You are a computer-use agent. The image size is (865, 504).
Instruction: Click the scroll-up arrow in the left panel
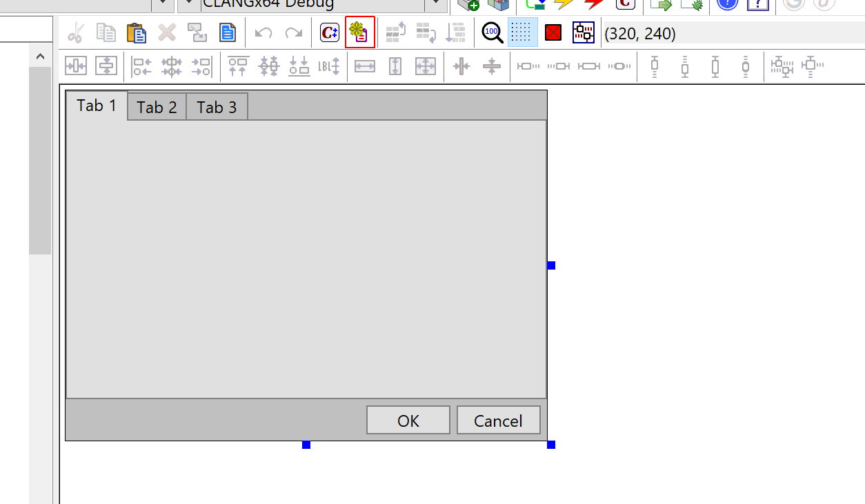point(40,57)
